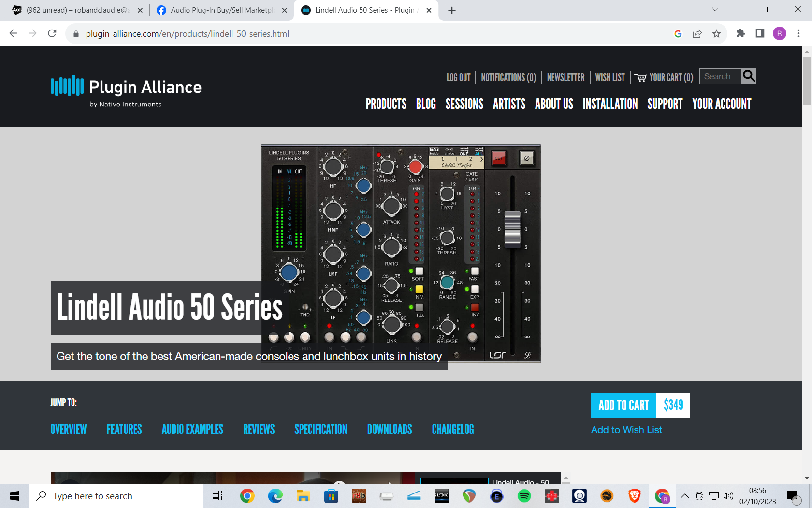Screen dimensions: 812x508
Task: Show hidden system tray icons
Action: tap(685, 496)
